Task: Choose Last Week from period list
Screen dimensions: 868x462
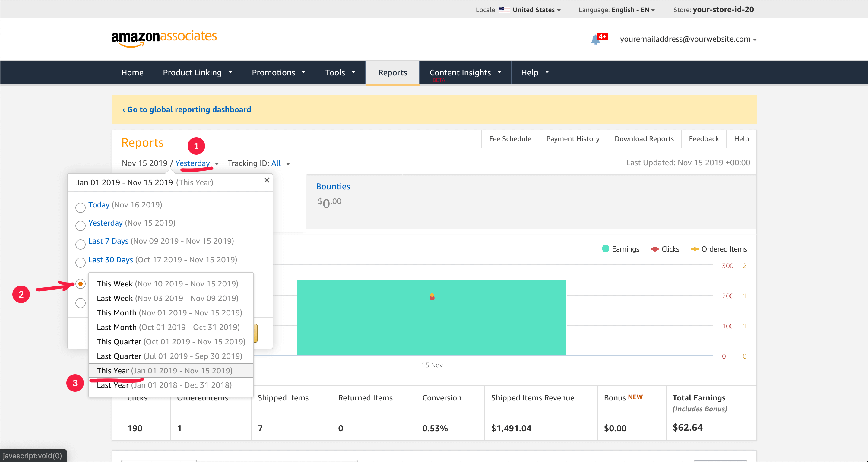Action: pyautogui.click(x=171, y=298)
